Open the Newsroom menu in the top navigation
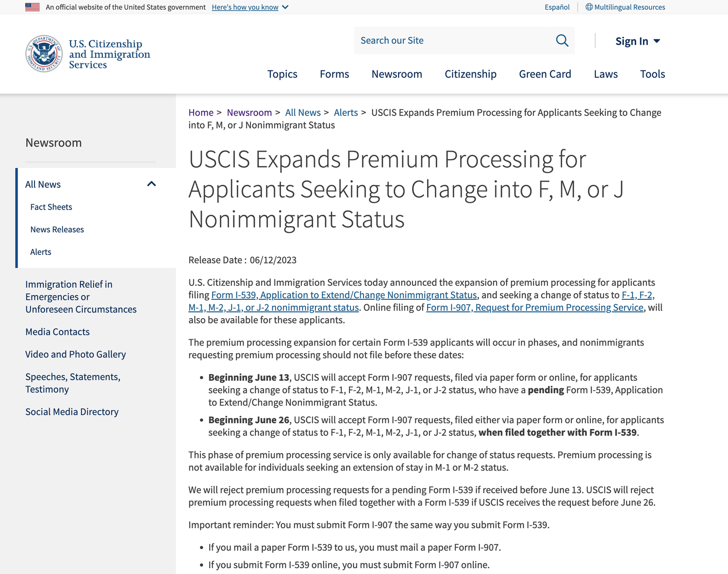Screen dimensions: 728x574 [x=397, y=74]
